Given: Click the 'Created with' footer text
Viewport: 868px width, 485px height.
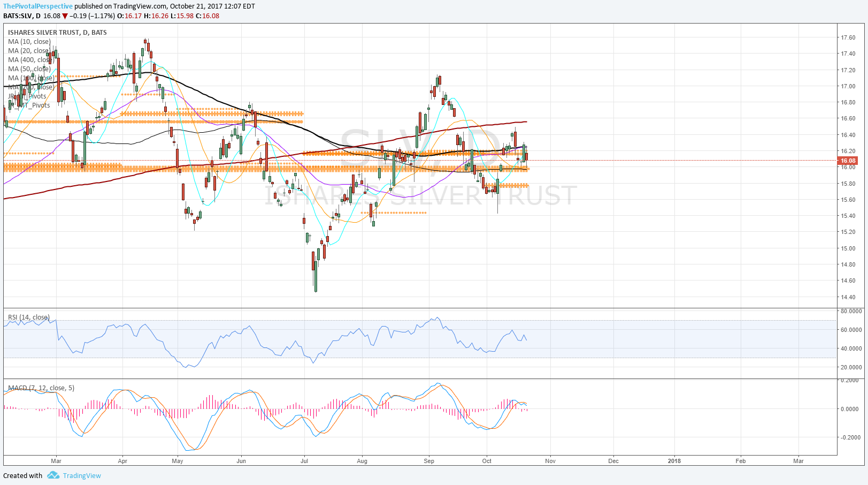Looking at the screenshot, I should click(22, 475).
